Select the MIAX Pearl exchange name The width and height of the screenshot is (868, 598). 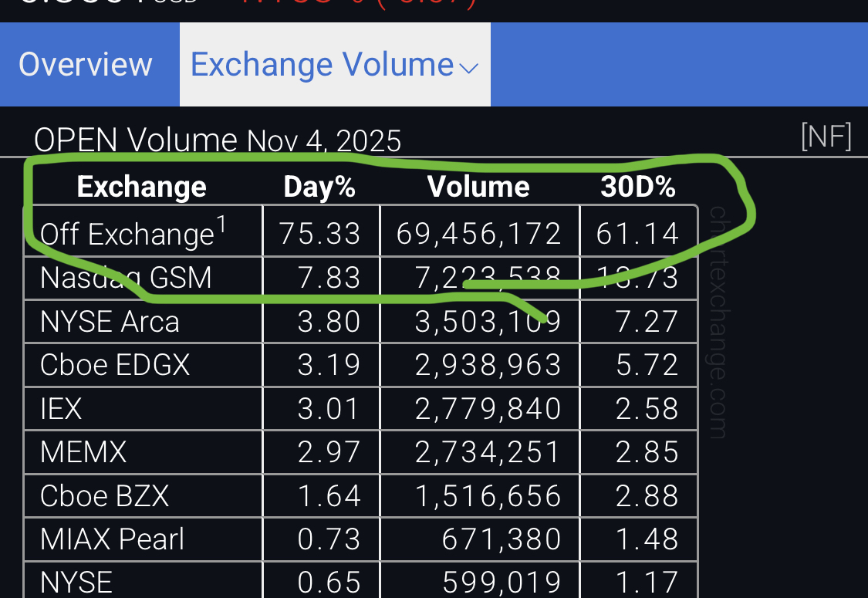coord(113,539)
